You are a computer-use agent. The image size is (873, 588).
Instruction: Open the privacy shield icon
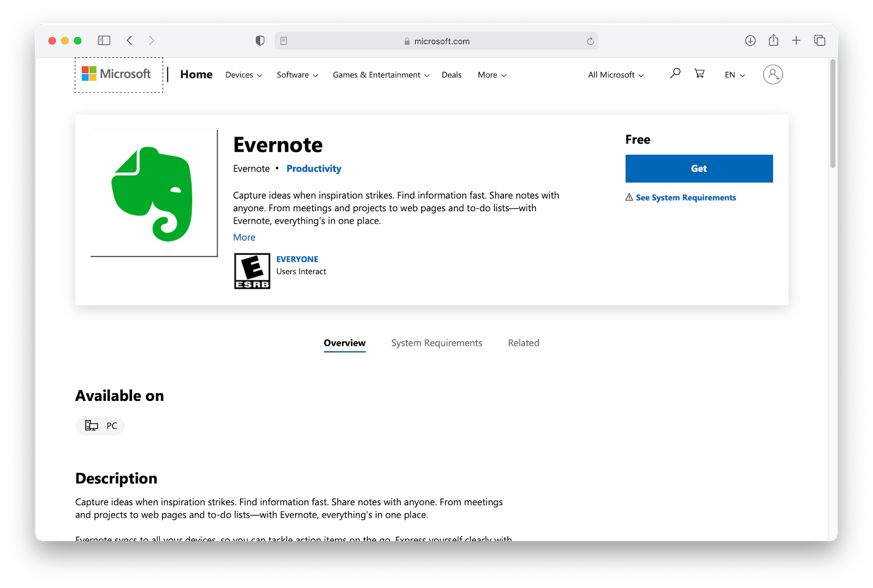click(x=260, y=41)
